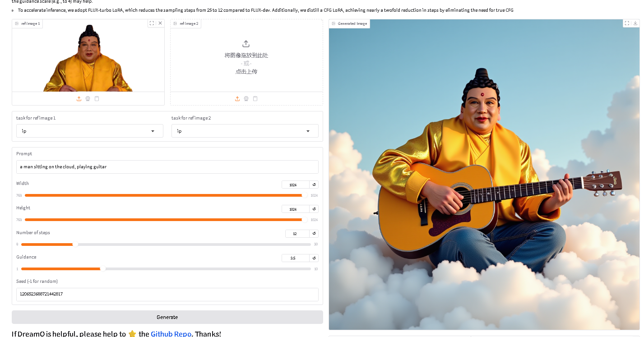644x337 pixels.
Task: Click the image icon beside the Generated Image label
Action: click(334, 23)
